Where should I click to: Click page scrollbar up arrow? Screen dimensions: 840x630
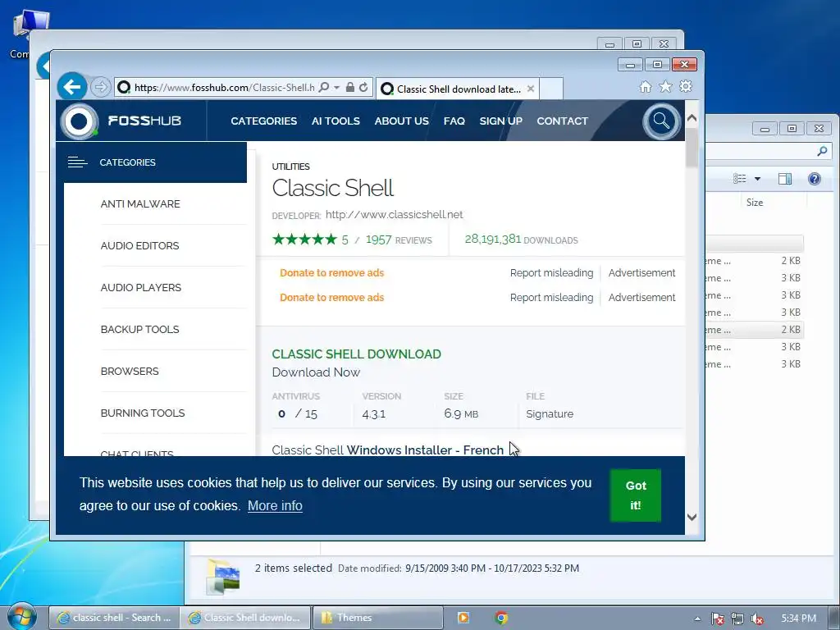pyautogui.click(x=692, y=118)
